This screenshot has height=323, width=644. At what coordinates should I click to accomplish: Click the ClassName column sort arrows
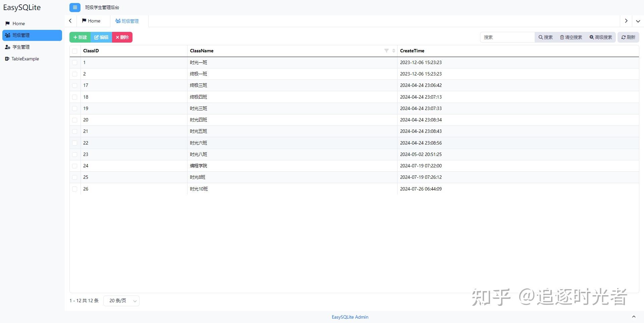pyautogui.click(x=393, y=51)
